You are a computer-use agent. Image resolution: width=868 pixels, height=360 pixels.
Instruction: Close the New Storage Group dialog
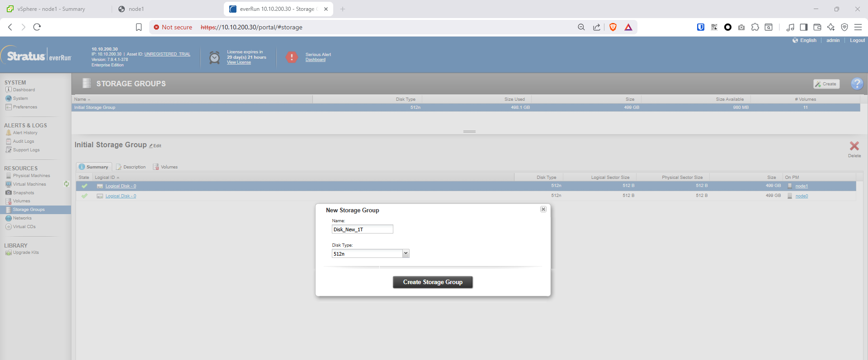543,209
